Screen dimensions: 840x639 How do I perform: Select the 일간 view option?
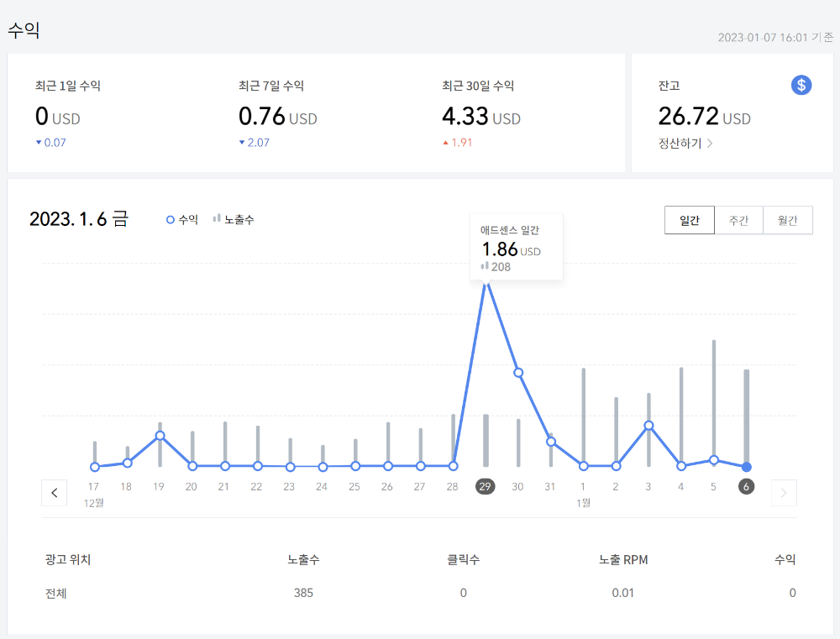tap(689, 220)
